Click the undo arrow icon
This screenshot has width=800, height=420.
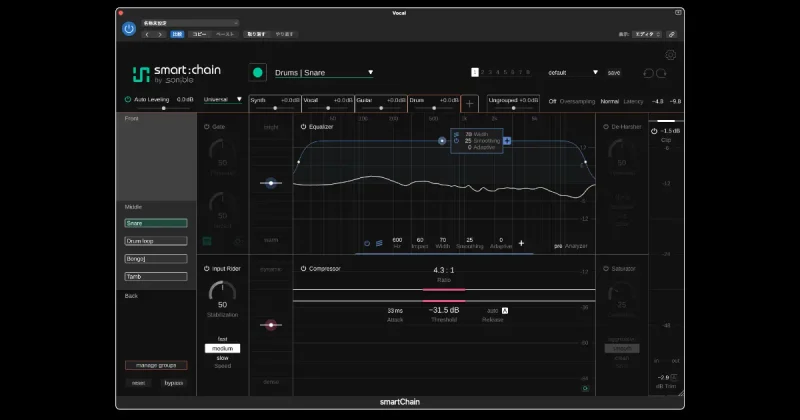coord(648,73)
